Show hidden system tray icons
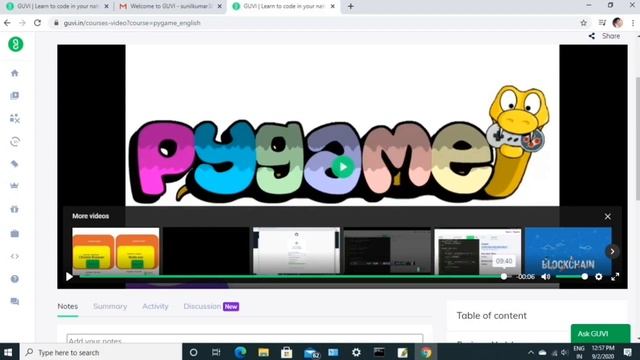640x360 pixels. [x=531, y=352]
